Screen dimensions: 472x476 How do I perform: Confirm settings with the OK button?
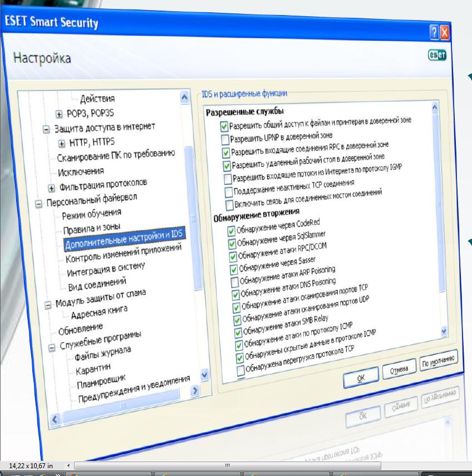pos(361,377)
